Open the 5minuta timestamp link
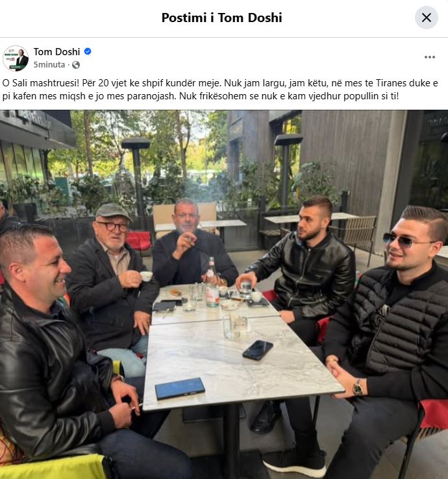Screen dimensions: 448x479 coord(49,65)
